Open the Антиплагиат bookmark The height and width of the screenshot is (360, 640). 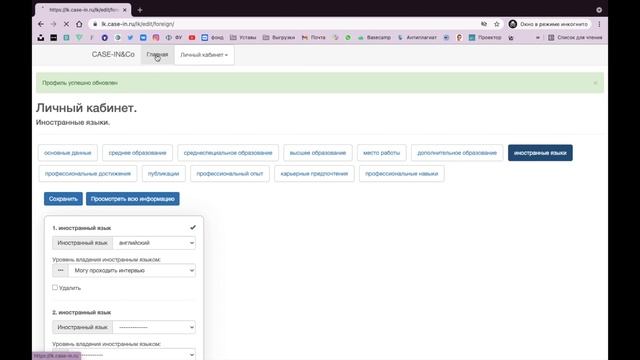click(417, 38)
